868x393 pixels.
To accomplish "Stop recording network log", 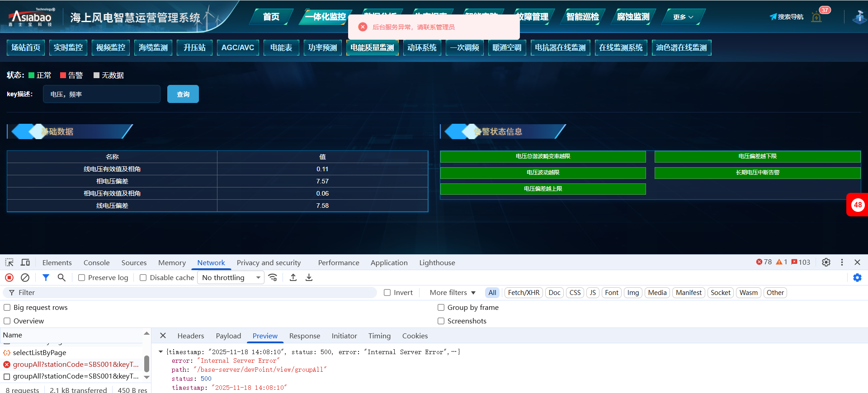I will click(9, 277).
